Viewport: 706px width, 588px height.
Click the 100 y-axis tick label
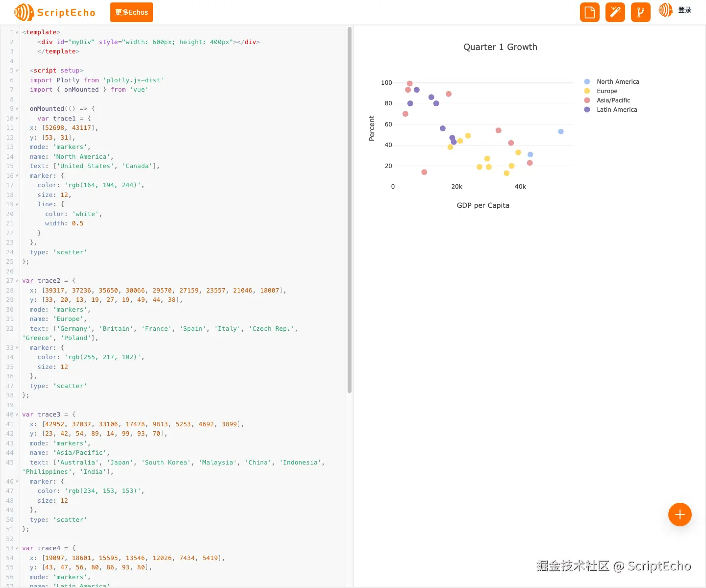(x=387, y=83)
